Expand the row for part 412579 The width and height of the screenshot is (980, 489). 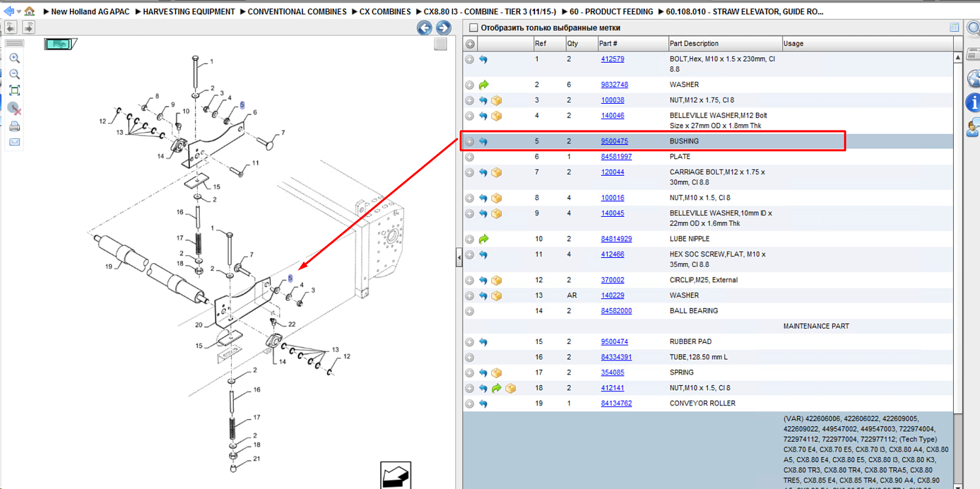point(469,59)
